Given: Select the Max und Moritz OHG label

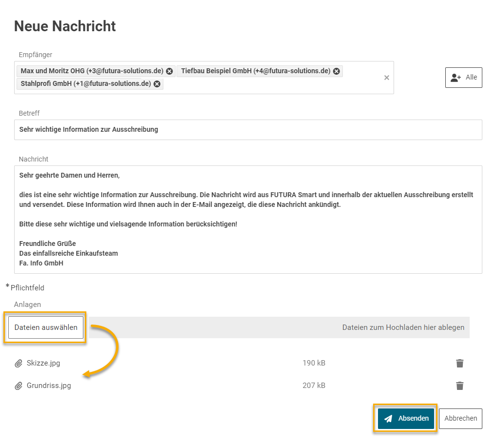Looking at the screenshot, I should (x=92, y=71).
